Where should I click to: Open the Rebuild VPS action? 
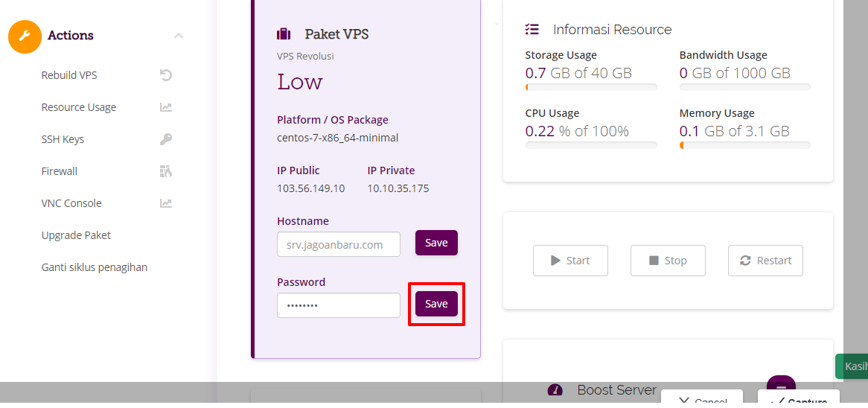69,75
